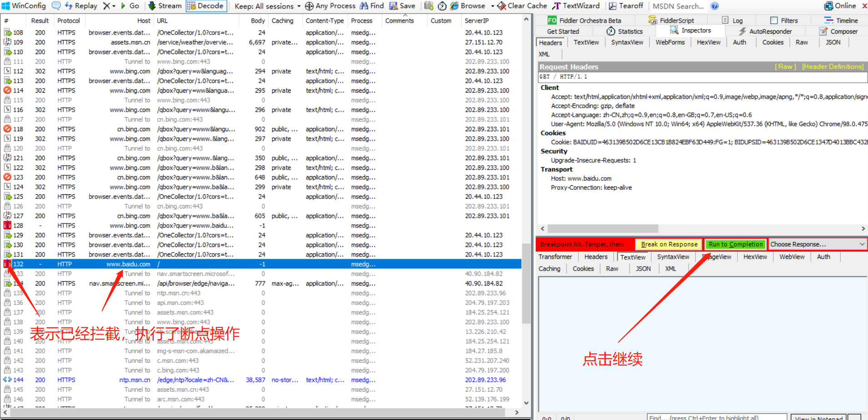This screenshot has width=868, height=420.
Task: Select the request Raw tab next to Cookies
Action: pyautogui.click(x=802, y=42)
